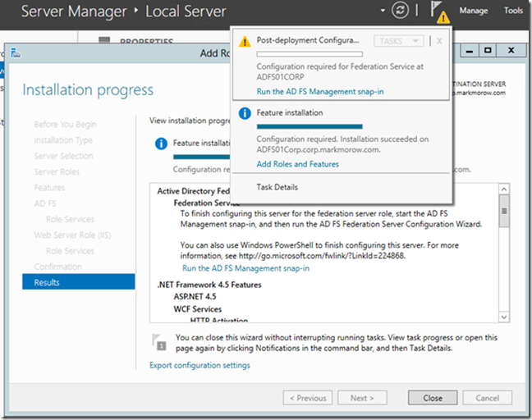Select the Confirmation step in wizard sidebar
The image size is (532, 420).
pyautogui.click(x=58, y=267)
